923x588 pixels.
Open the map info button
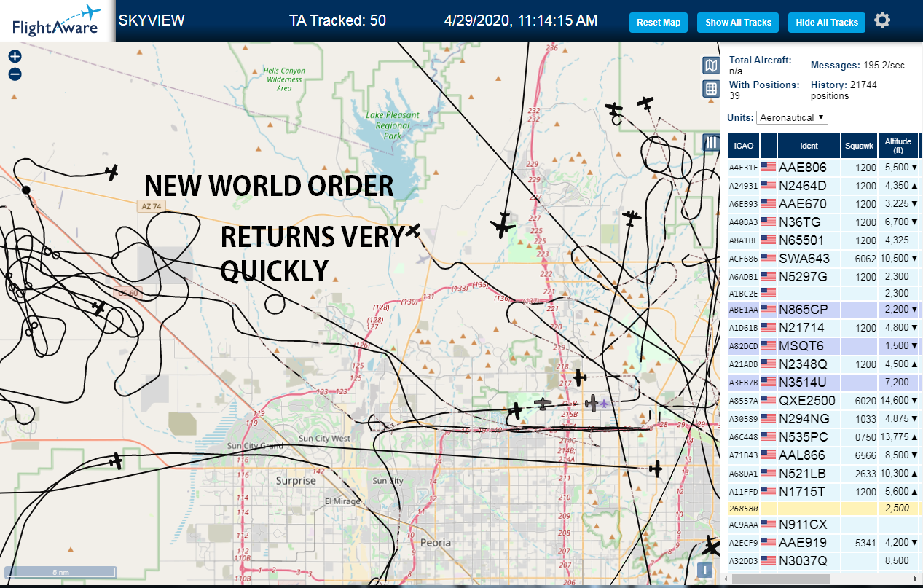pos(704,571)
